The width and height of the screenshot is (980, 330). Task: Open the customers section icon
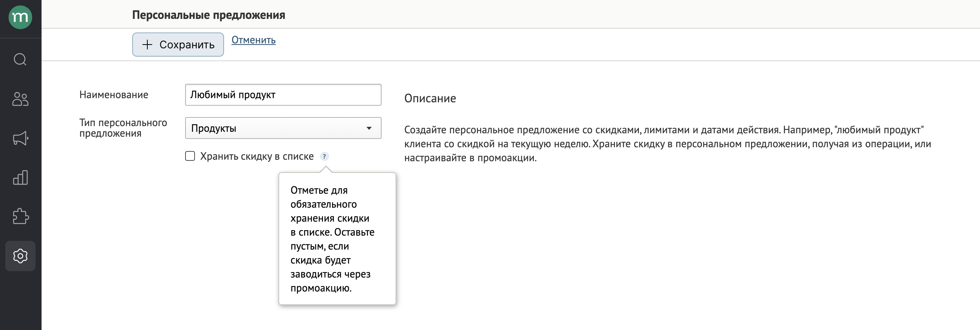(x=20, y=99)
